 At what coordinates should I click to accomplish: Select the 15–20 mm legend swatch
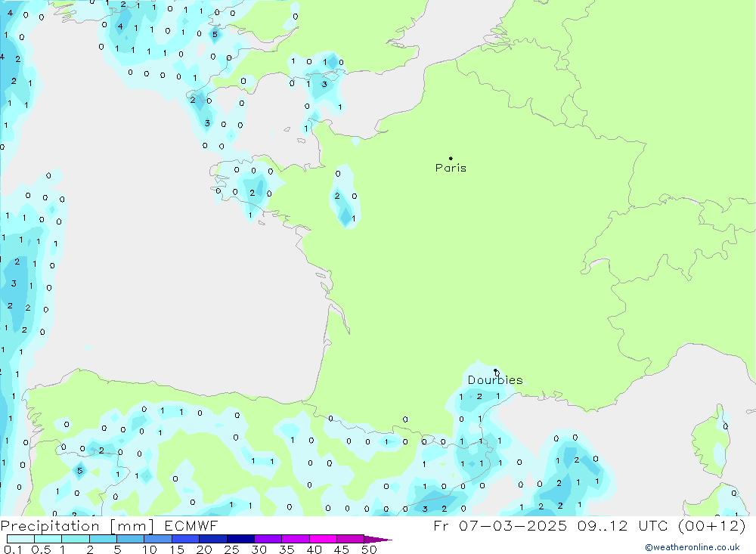(x=186, y=539)
